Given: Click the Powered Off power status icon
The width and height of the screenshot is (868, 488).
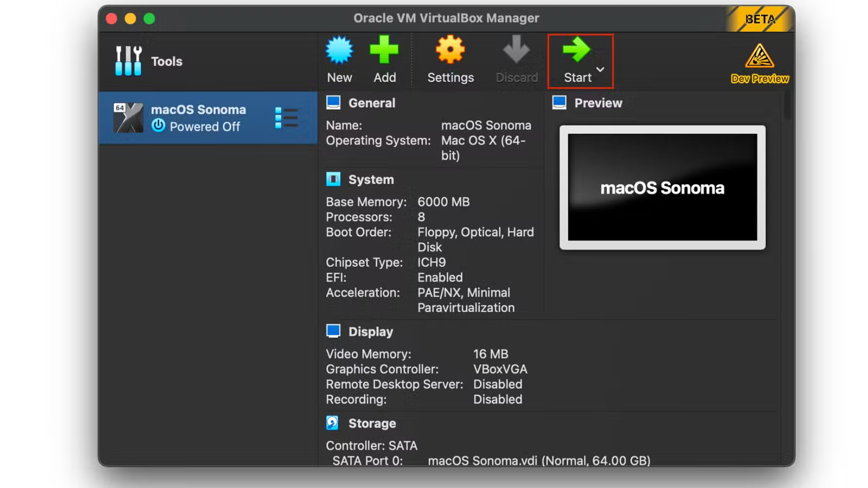Looking at the screenshot, I should (x=158, y=126).
